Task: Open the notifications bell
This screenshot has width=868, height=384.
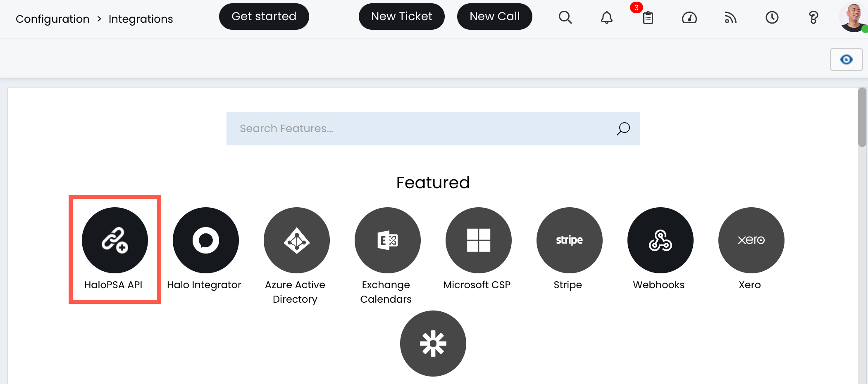Action: (606, 17)
